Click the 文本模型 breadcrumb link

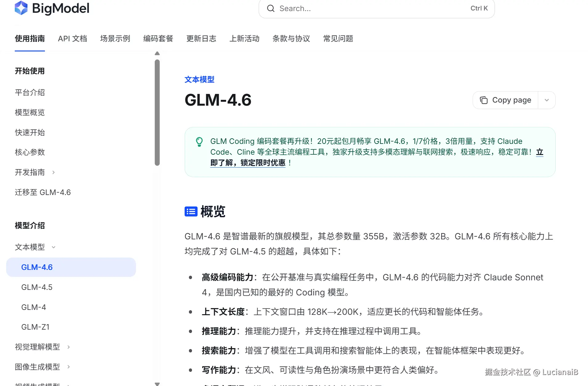pyautogui.click(x=199, y=79)
